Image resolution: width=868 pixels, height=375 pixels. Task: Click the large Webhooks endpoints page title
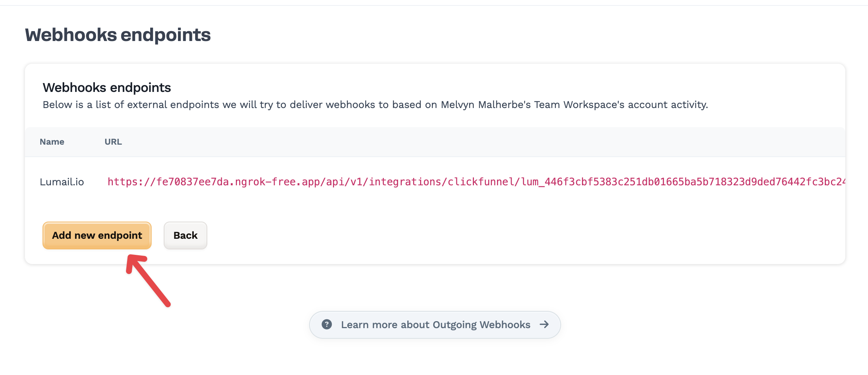[x=118, y=35]
